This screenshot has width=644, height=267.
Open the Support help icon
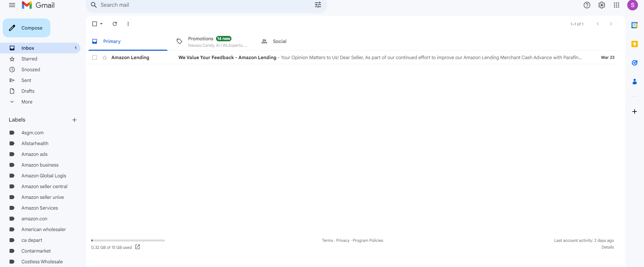tap(587, 5)
